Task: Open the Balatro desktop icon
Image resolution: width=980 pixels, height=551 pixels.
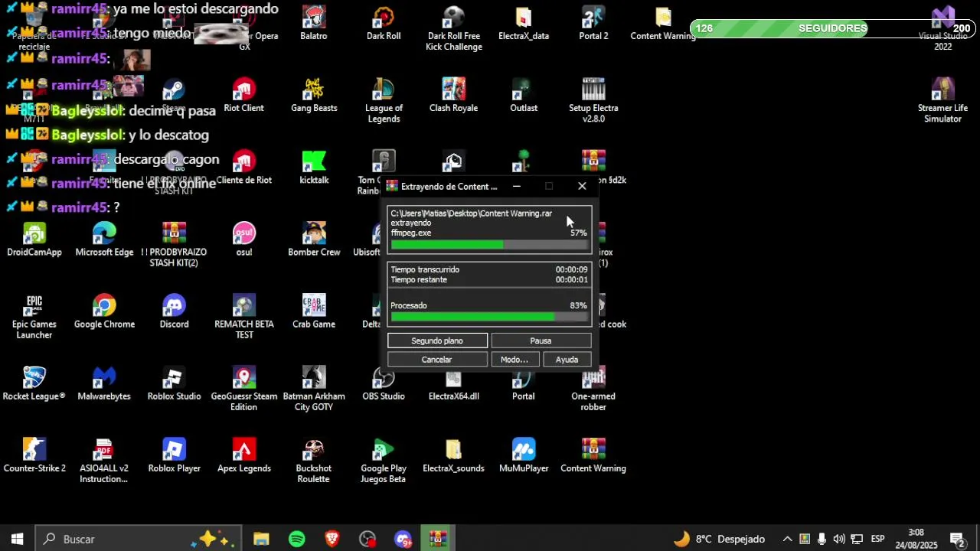Action: 313,23
